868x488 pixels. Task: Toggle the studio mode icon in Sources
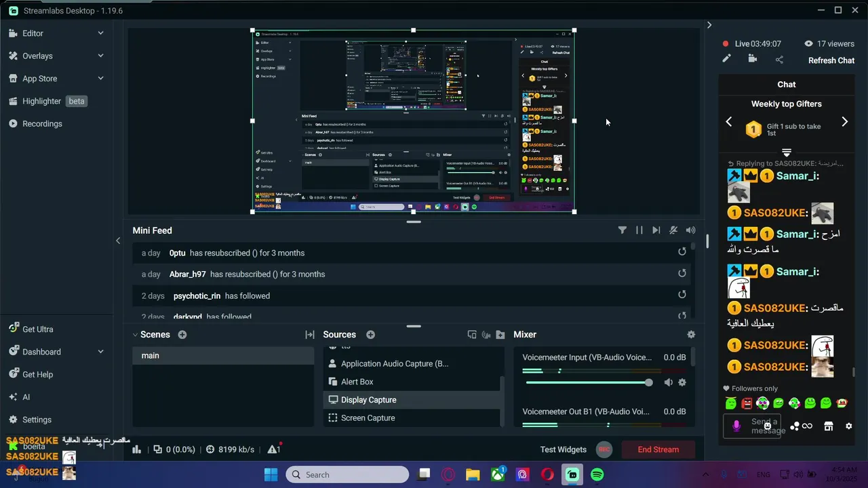pos(486,335)
